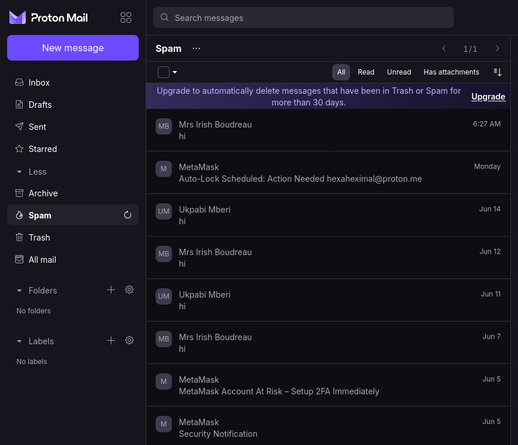Image resolution: width=518 pixels, height=445 pixels.
Task: Select MB avatar of 6:27 AM message
Action: (164, 126)
